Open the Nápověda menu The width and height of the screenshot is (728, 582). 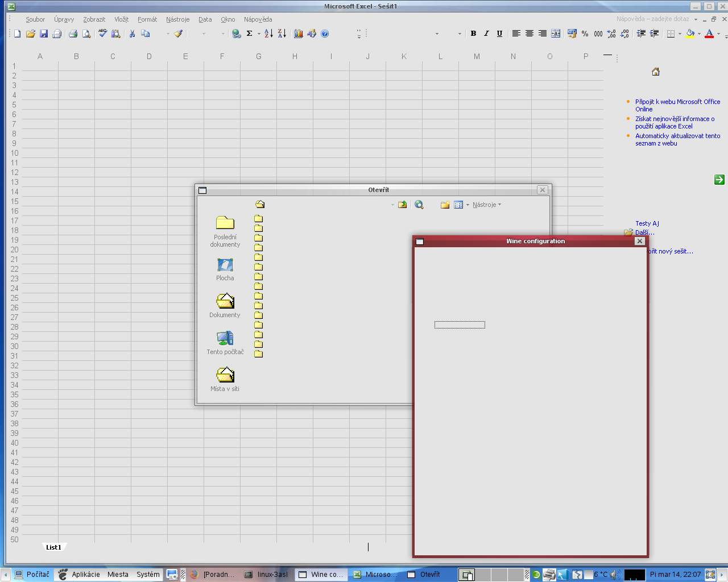coord(258,19)
